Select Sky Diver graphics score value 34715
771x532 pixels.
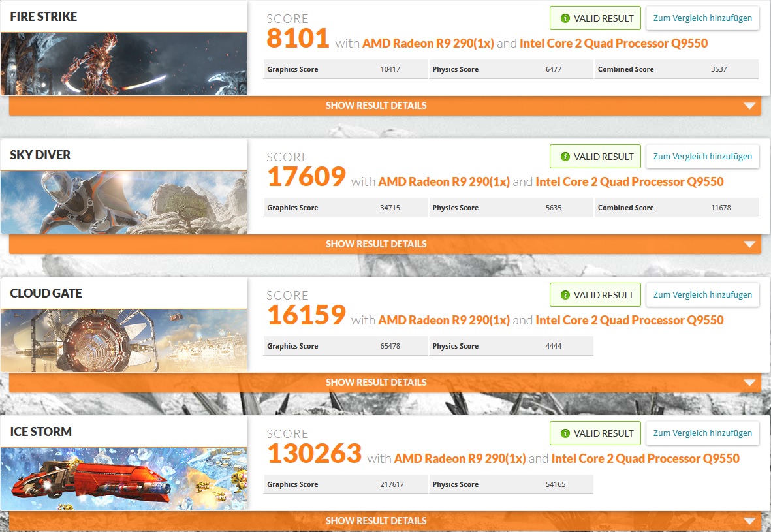point(390,208)
